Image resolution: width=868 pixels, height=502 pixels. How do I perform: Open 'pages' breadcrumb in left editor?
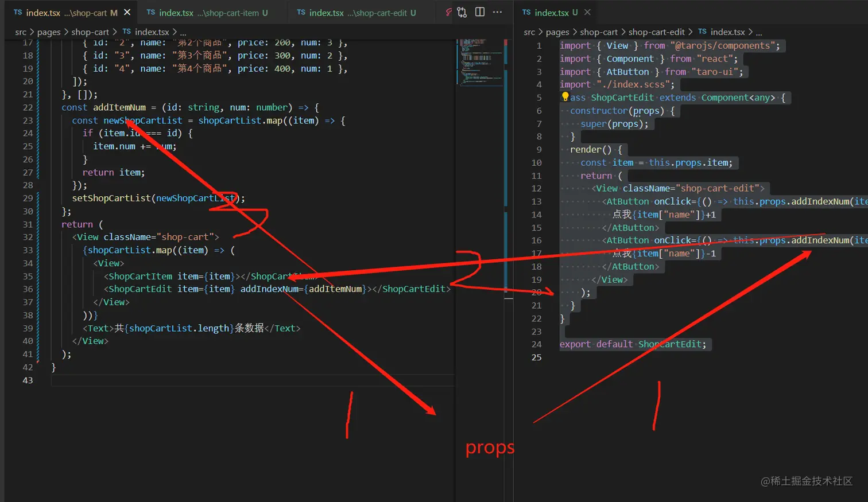pyautogui.click(x=49, y=32)
